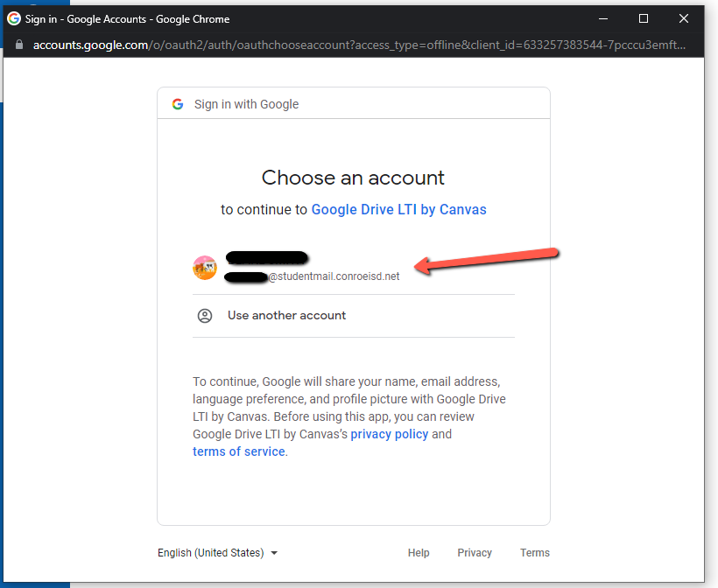
Task: Click the Privacy link in the footer
Action: tap(475, 553)
